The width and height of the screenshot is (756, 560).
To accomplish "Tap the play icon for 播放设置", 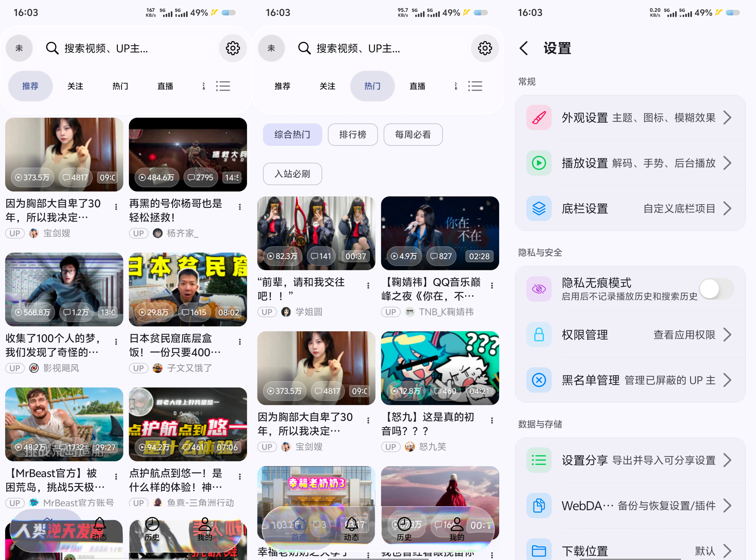I will 539,163.
